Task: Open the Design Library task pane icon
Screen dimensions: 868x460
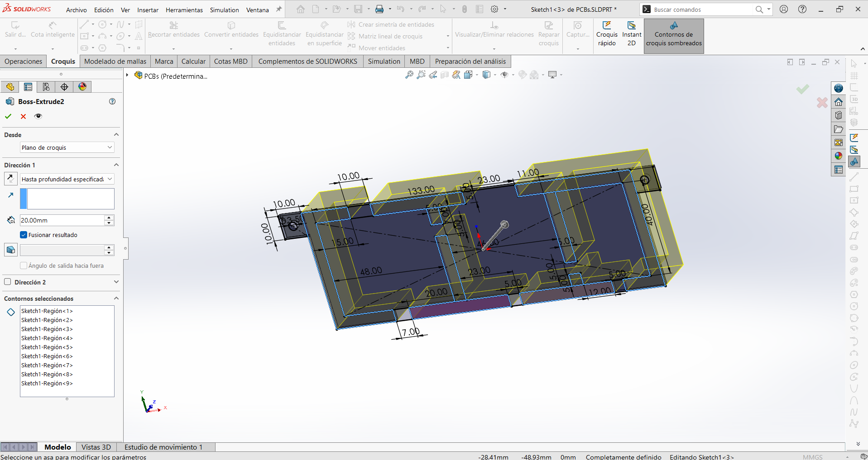Action: [839, 115]
